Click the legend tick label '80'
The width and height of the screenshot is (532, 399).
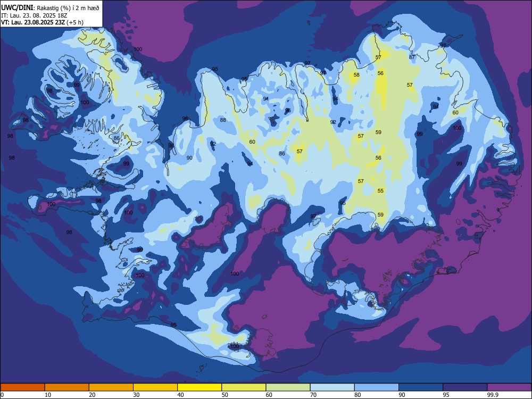pos(358,395)
